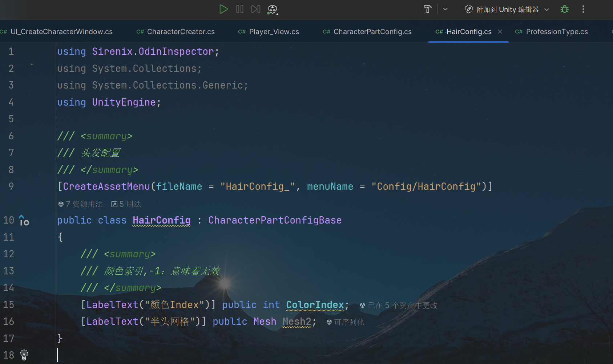The width and height of the screenshot is (613, 364).
Task: Open the more actions vertical dots menu
Action: click(583, 9)
